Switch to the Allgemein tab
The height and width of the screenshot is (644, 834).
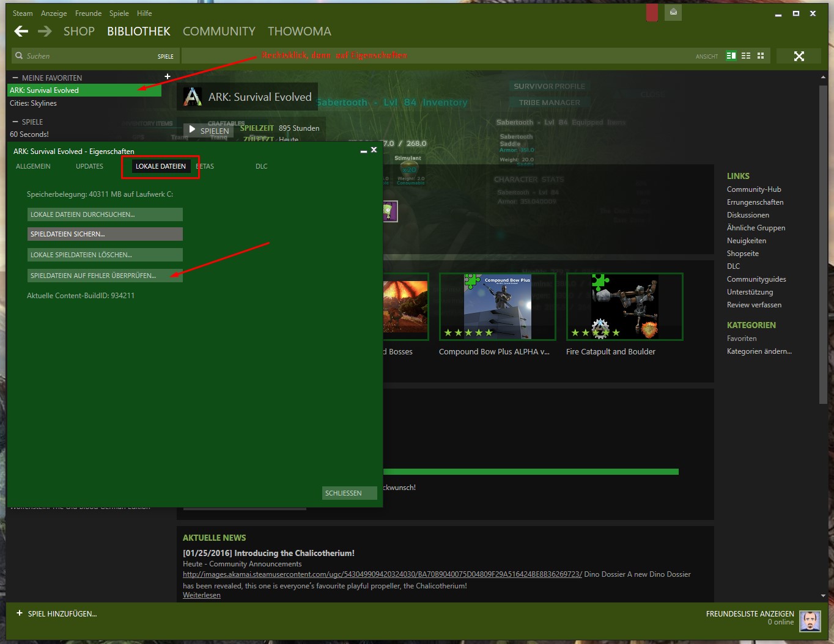coord(33,166)
